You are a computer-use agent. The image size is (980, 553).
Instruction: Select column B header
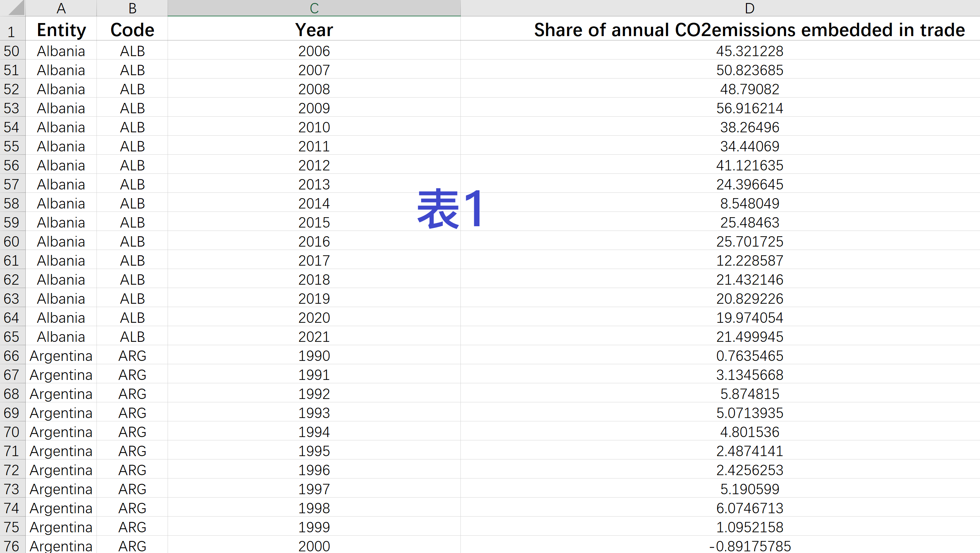(x=132, y=8)
